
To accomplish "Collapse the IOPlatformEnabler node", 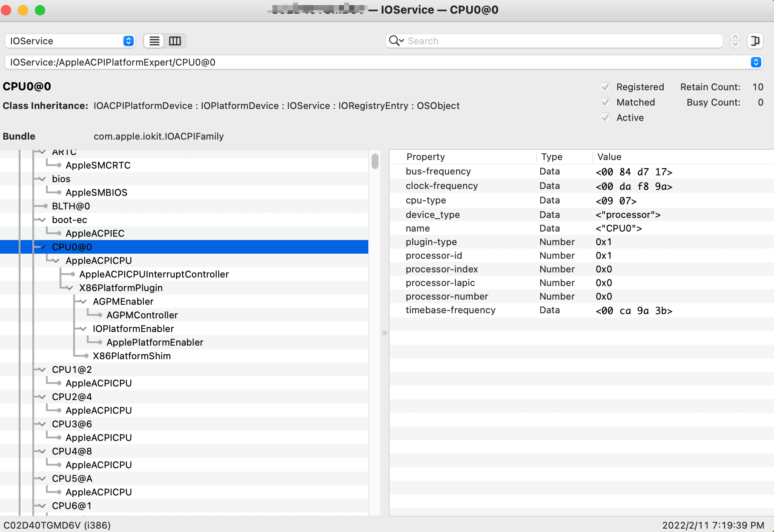I will point(83,329).
